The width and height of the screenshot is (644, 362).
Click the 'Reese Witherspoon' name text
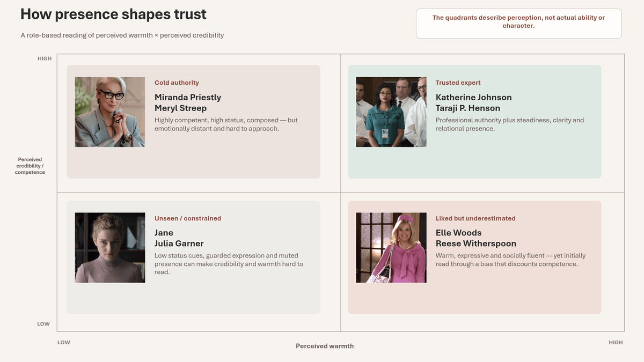[x=476, y=243]
